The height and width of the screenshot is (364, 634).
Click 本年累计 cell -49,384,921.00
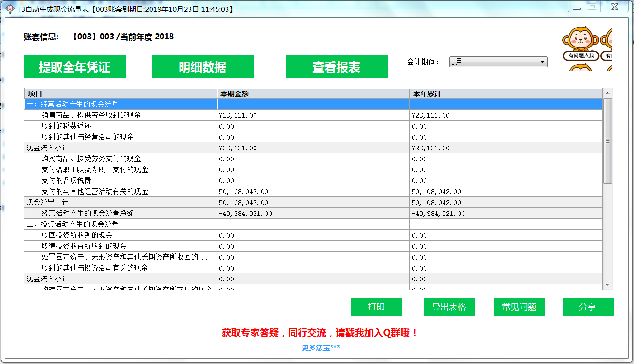[x=506, y=214]
